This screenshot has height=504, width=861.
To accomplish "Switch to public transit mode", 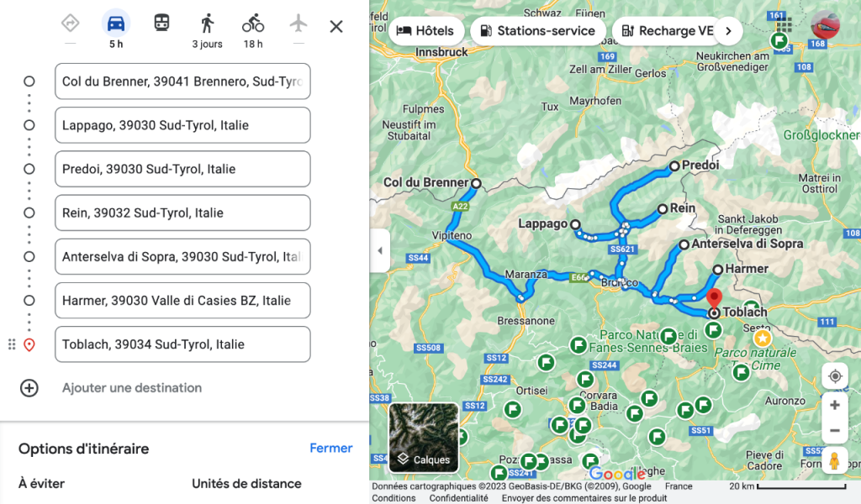I will tap(161, 23).
